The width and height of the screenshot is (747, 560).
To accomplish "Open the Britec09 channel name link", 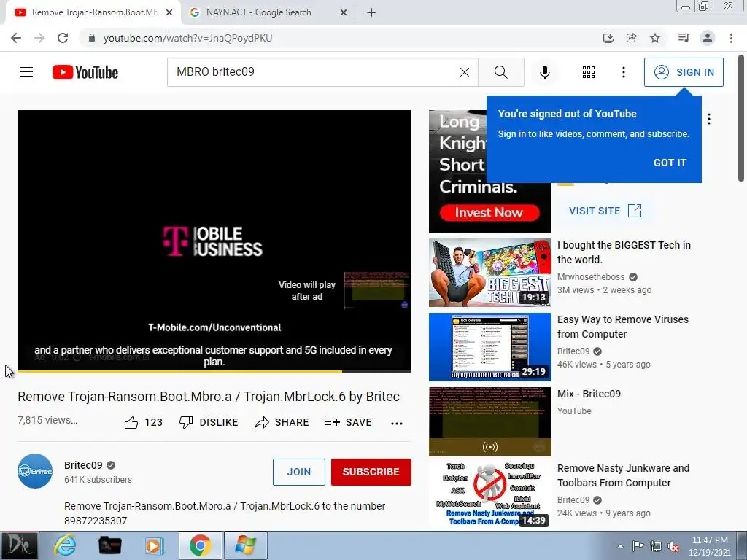I will pos(83,465).
